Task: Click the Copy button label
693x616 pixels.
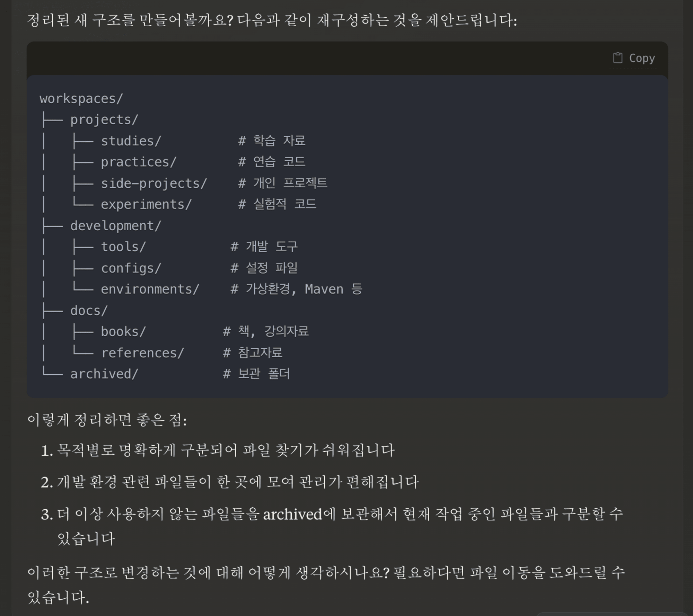Action: [642, 58]
